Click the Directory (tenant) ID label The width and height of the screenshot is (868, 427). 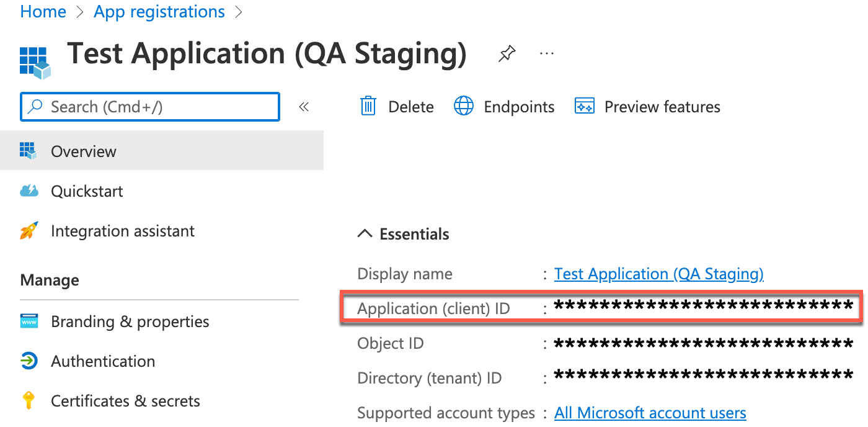[430, 378]
